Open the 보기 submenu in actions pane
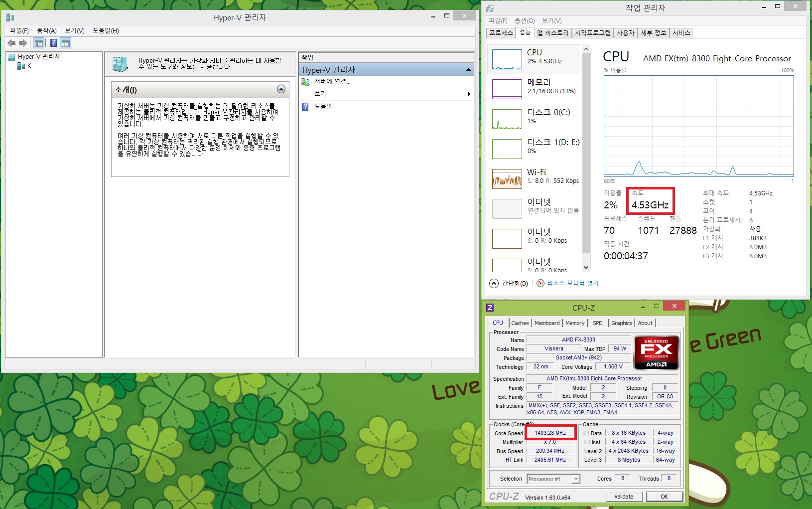Image resolution: width=812 pixels, height=509 pixels. pos(386,94)
